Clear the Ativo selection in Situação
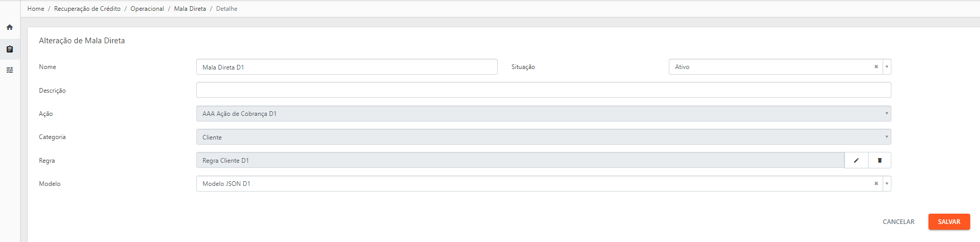The image size is (980, 242). [876, 67]
